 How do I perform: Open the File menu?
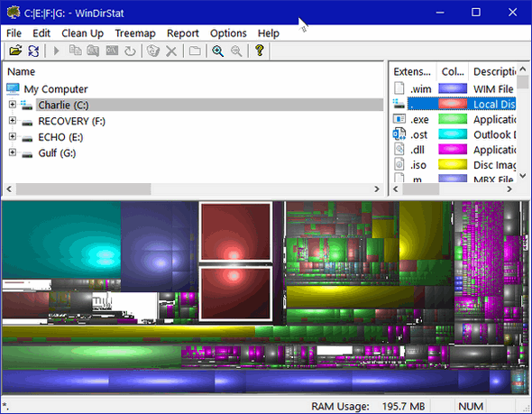click(14, 33)
